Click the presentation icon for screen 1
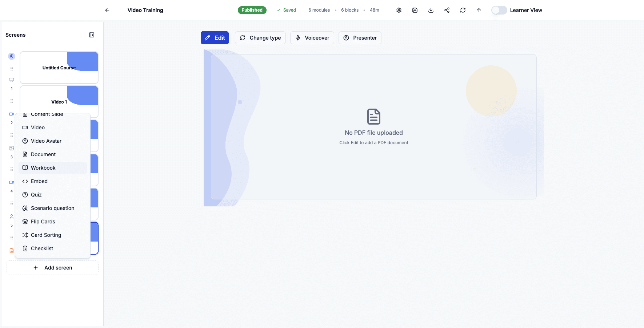Screen dimensions: 644x328 pyautogui.click(x=12, y=80)
